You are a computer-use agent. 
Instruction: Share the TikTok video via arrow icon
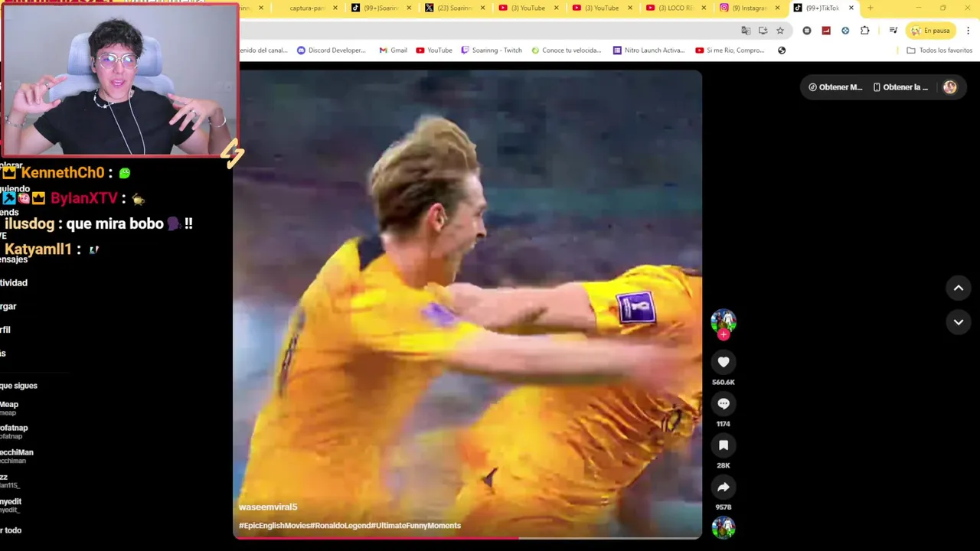(724, 487)
